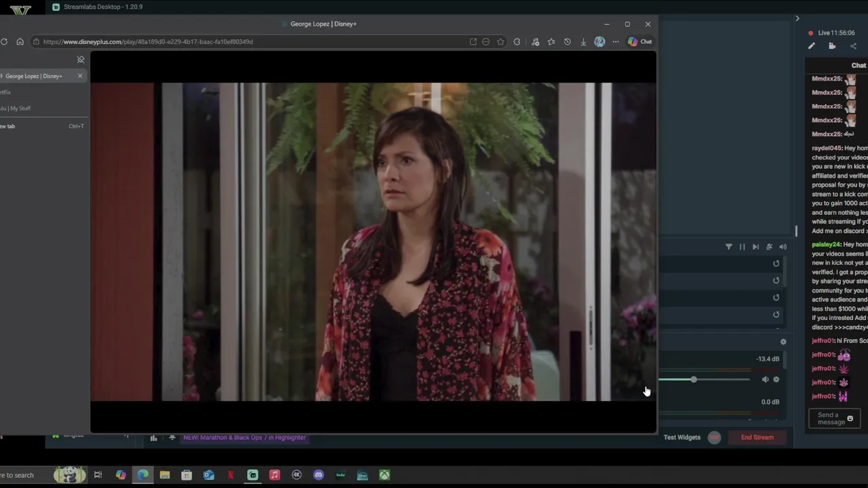This screenshot has height=488, width=868.
Task: Refresh the Disney+ page
Action: click(4, 41)
